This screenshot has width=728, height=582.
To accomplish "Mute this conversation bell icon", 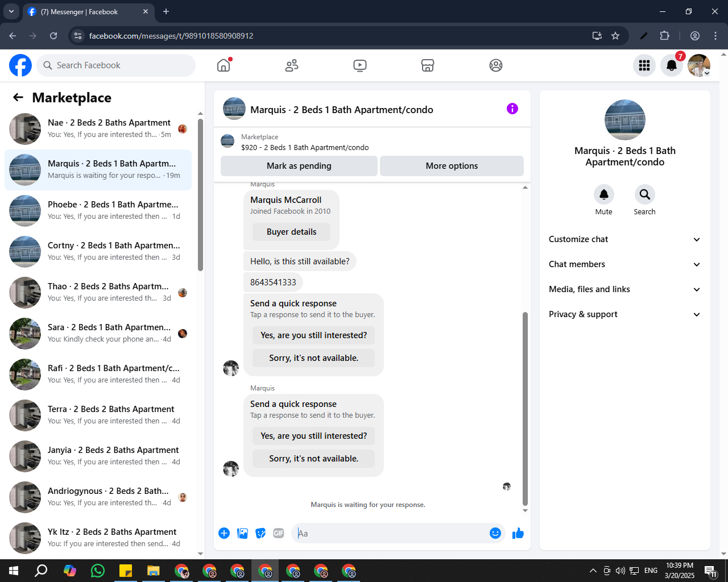I will (x=604, y=194).
